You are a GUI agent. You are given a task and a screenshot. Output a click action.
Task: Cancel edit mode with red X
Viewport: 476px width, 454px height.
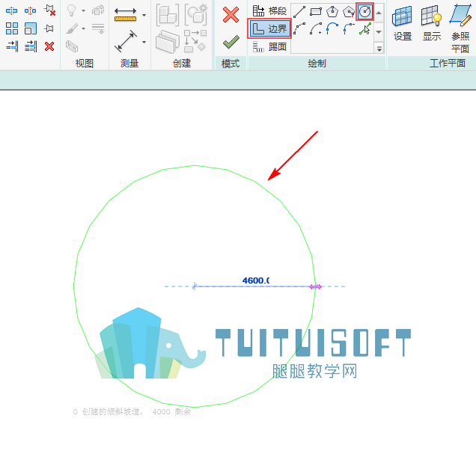point(231,15)
